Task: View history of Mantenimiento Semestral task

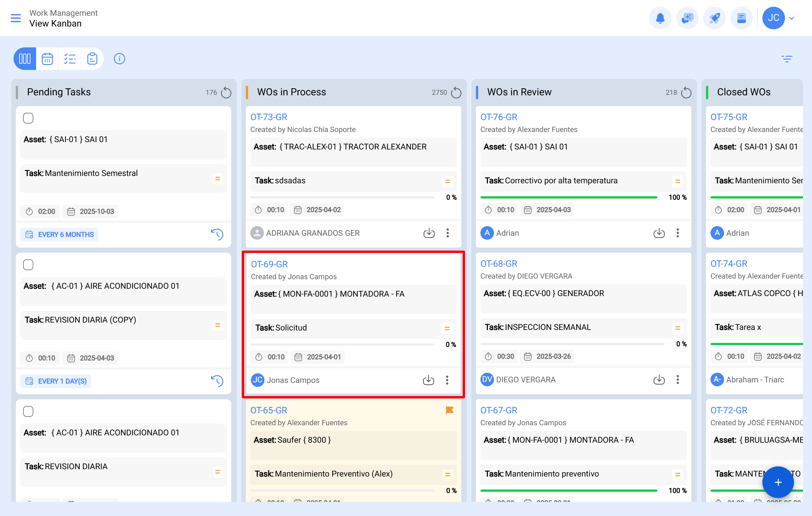Action: point(217,234)
